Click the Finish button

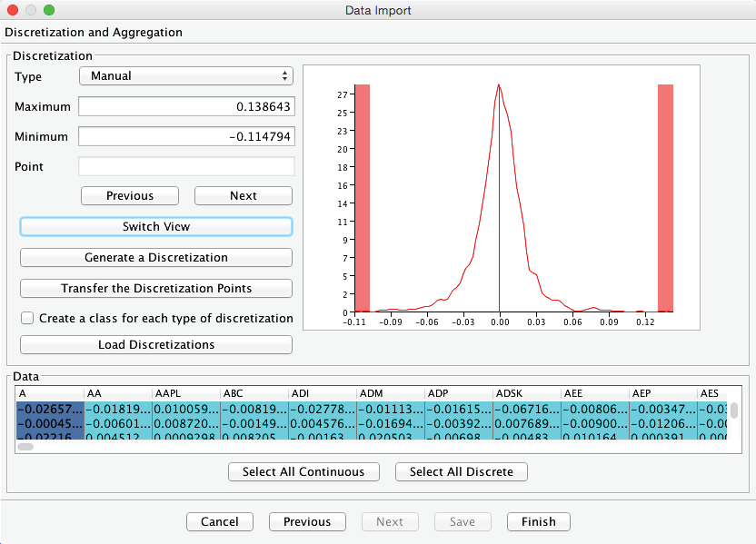pyautogui.click(x=539, y=521)
